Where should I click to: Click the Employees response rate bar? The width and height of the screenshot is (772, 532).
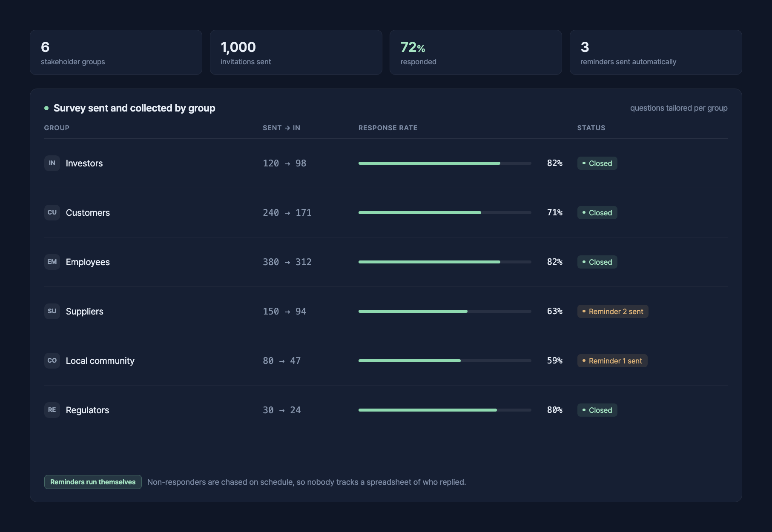445,262
